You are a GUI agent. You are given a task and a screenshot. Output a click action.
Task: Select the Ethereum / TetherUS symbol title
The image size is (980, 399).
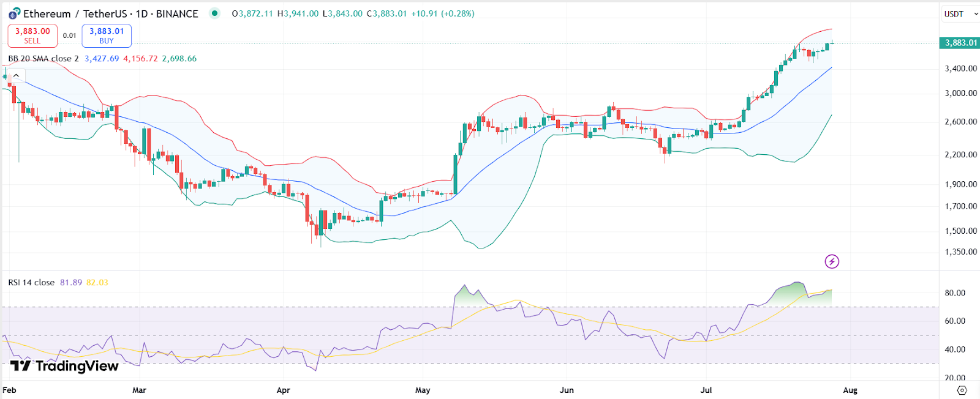pos(110,13)
